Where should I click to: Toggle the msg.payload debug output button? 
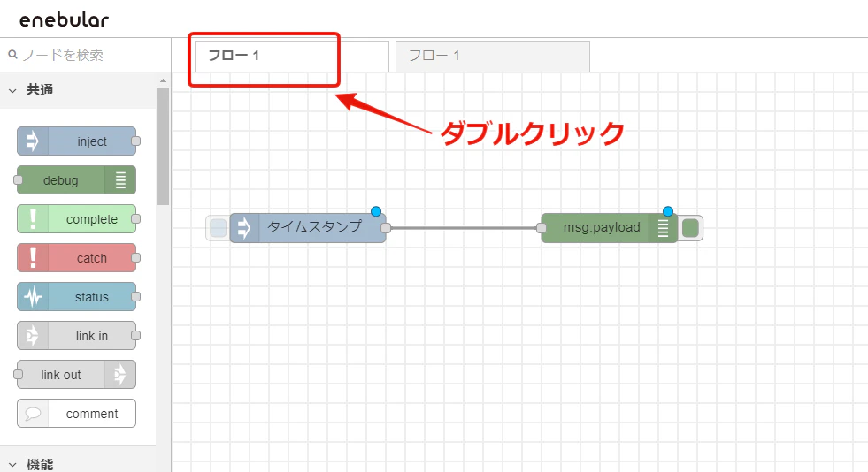[x=690, y=228]
